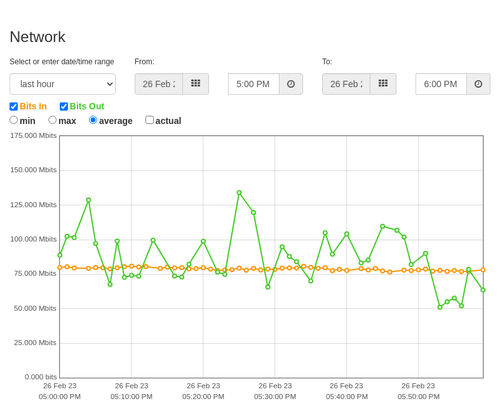Open the 'last hour' range dropdown

(63, 84)
